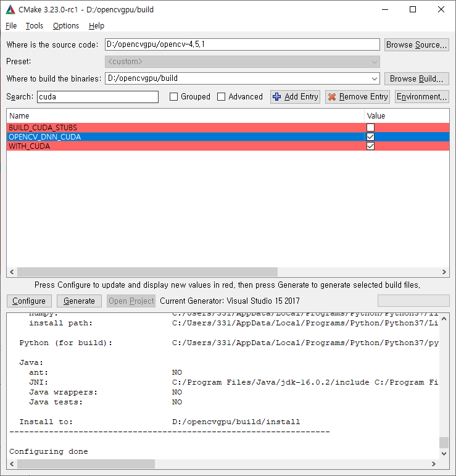Click output log vertical scrollbar thumb
Image resolution: width=456 pixels, height=476 pixels.
coord(444,442)
